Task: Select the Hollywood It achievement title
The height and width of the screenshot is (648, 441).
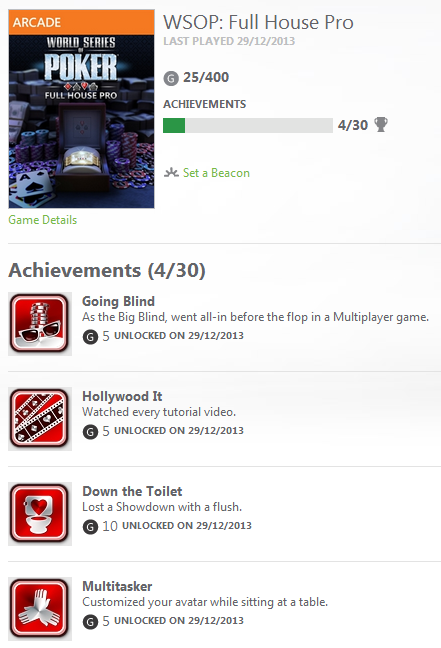Action: (x=122, y=396)
